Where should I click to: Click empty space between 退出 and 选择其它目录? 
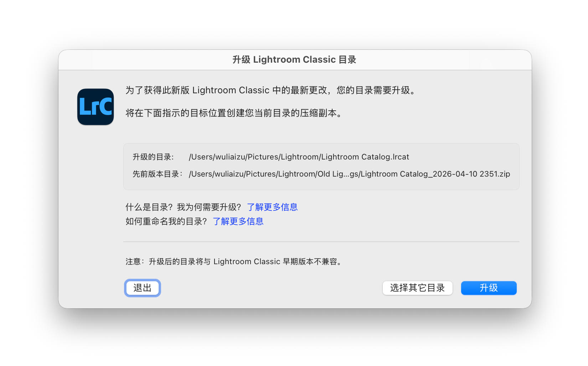(x=271, y=288)
